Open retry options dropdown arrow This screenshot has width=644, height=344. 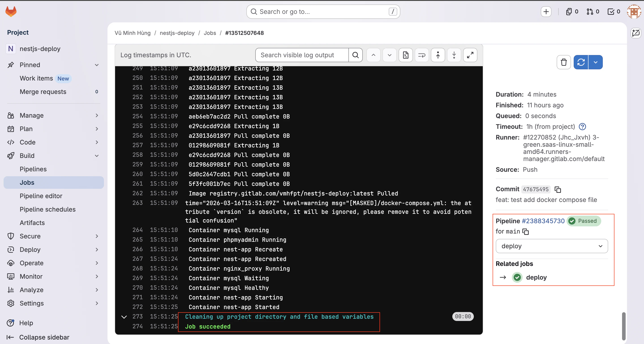coord(595,62)
